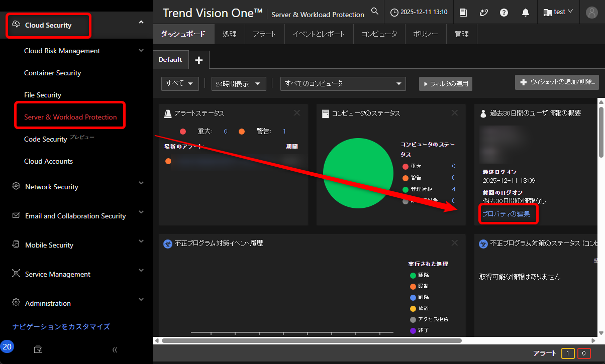The image size is (605, 364).
Task: Click the horizontal scrollbar thumb
Action: pos(312,340)
